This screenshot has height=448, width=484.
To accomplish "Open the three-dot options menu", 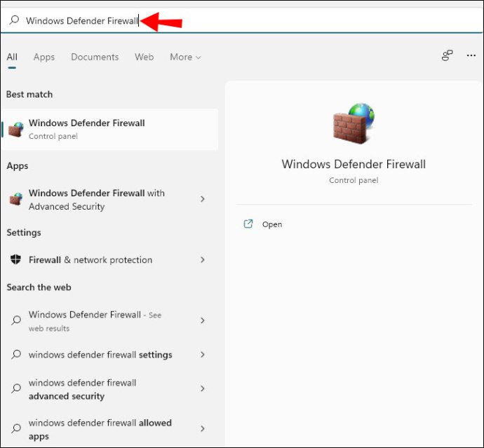I will (471, 55).
